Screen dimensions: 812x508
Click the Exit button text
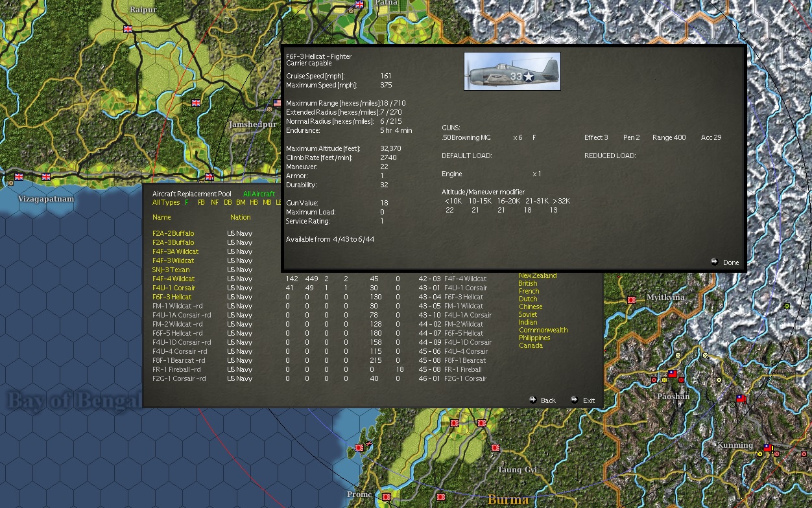[589, 400]
